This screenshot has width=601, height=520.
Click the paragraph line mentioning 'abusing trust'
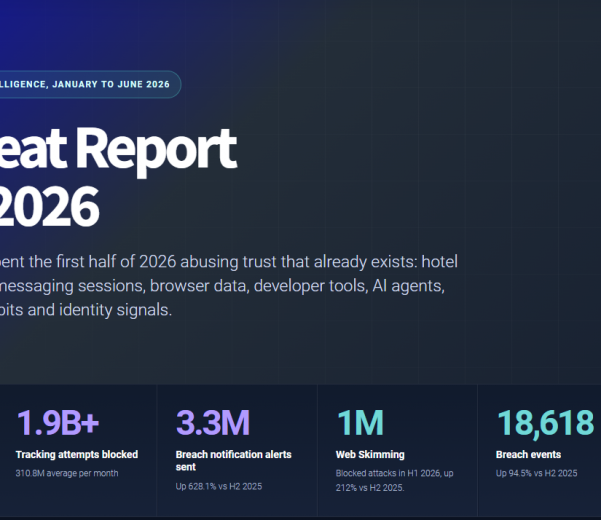pos(229,262)
